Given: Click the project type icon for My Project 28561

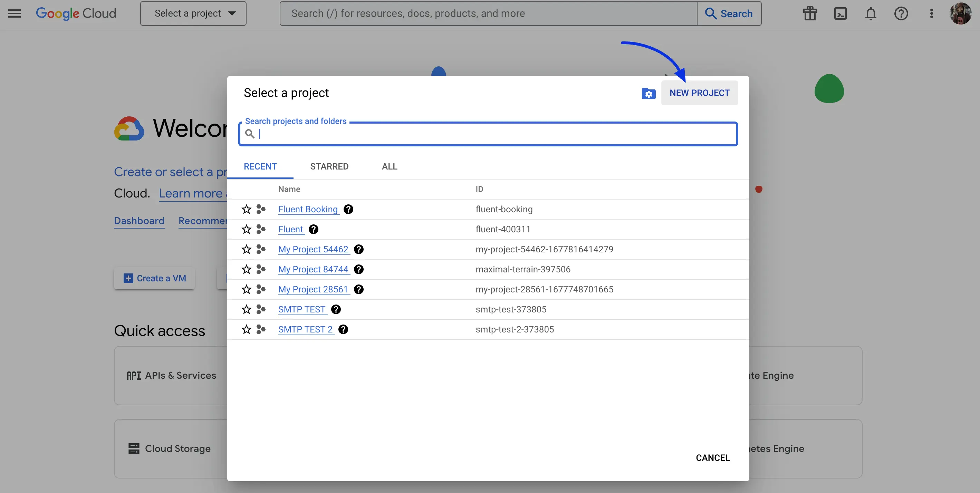Looking at the screenshot, I should click(261, 290).
